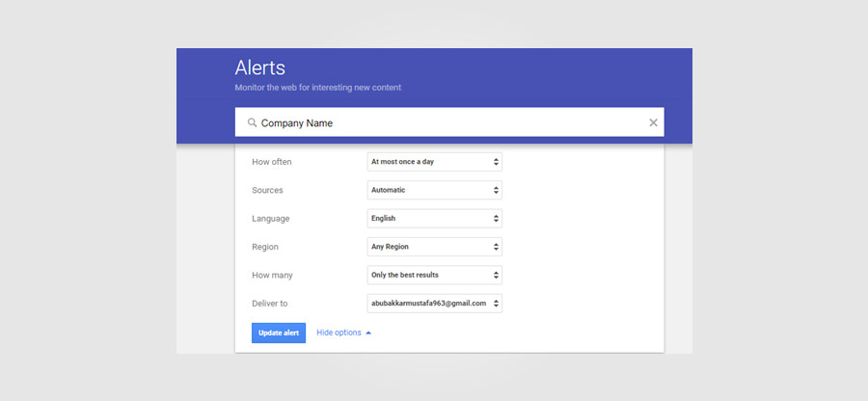Click the Monitor the web subtitle text
Screen dimensions: 868x401
point(317,88)
